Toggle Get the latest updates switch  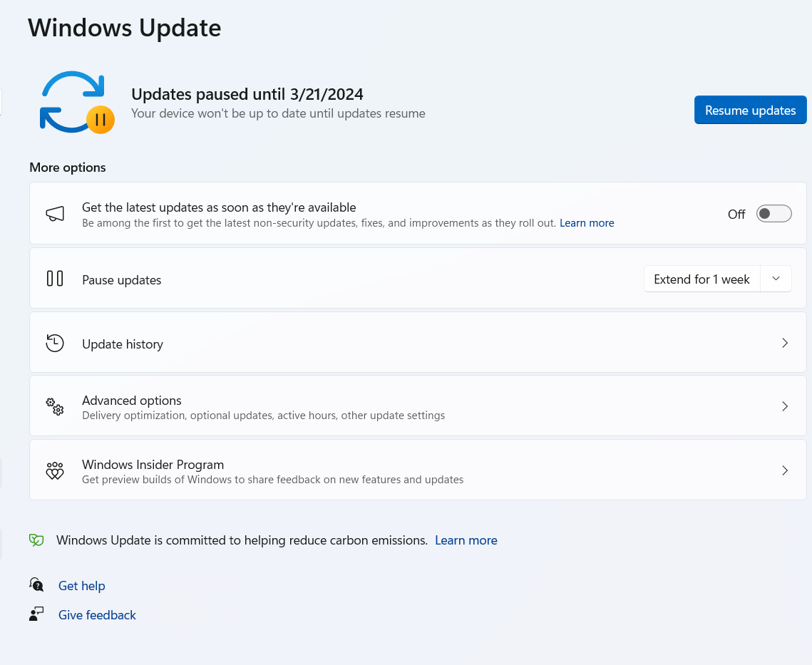[774, 213]
